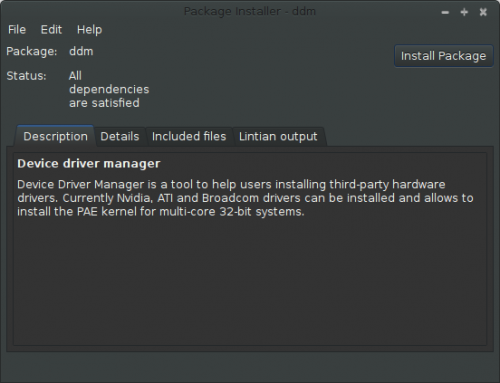The height and width of the screenshot is (383, 500).
Task: Click the 'Status:' label
Action: 26,76
